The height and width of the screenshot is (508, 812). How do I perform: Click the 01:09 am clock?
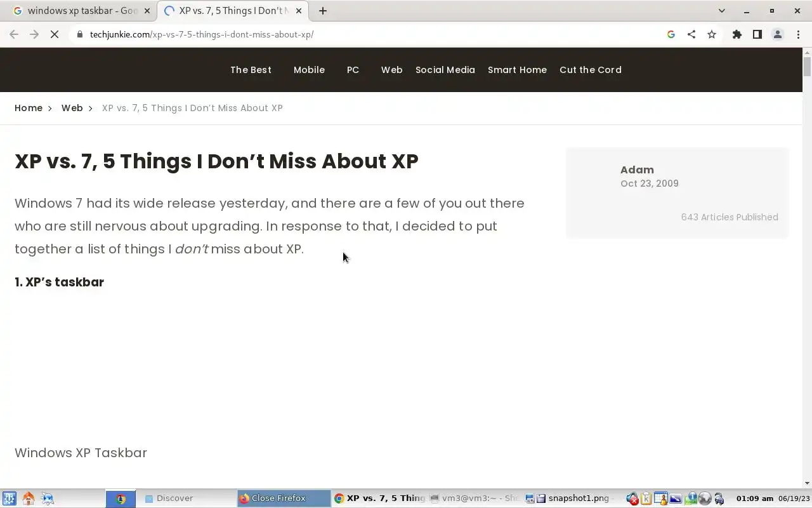click(x=755, y=498)
